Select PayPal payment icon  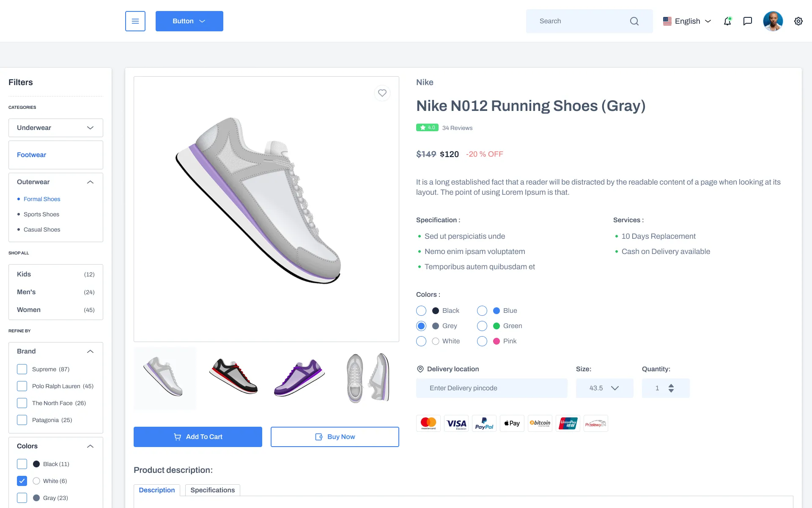click(484, 423)
